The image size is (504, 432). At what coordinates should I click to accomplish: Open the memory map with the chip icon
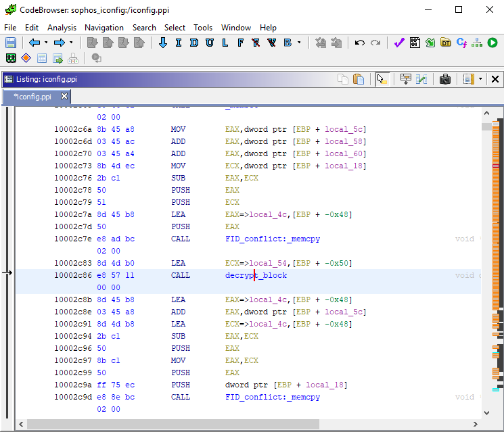tap(11, 58)
